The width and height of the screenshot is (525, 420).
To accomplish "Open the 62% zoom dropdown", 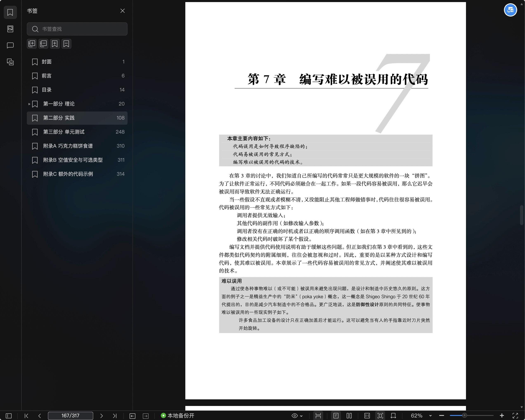I will (430, 416).
